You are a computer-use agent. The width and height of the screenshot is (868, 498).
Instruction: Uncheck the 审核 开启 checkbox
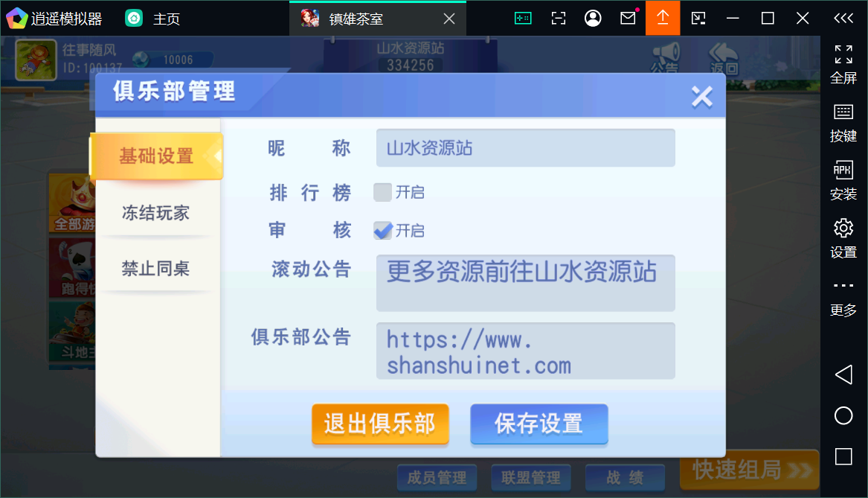tap(382, 230)
